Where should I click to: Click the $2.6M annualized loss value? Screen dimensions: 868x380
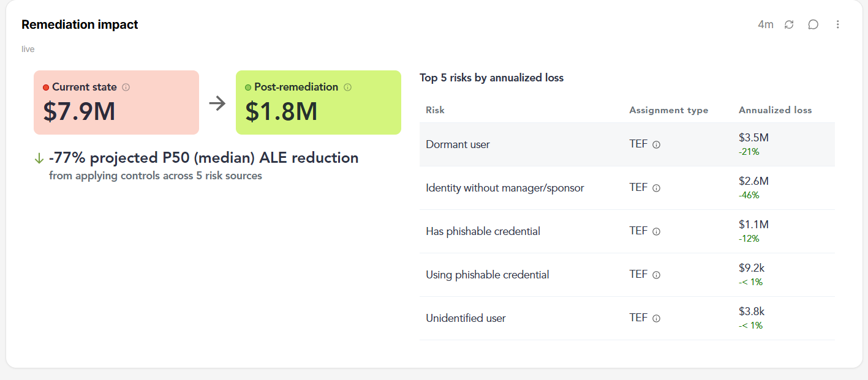753,181
